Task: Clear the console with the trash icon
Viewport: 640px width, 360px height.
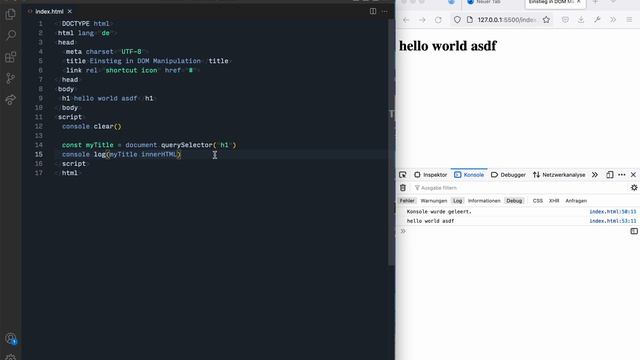Action: pos(403,188)
